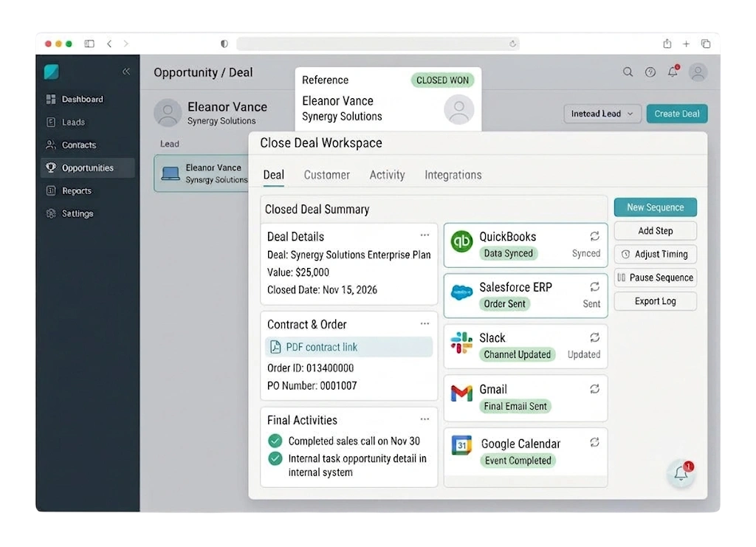Toggle completed sales call checkmark
756x547 pixels.
275,441
